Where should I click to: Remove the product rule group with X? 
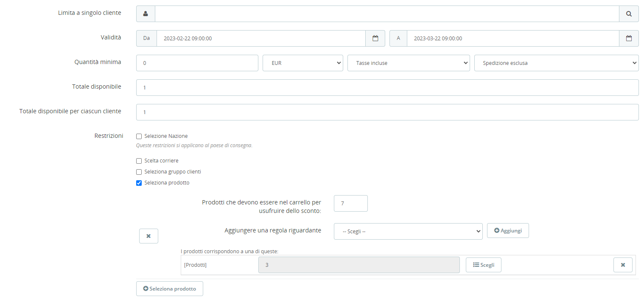click(148, 236)
